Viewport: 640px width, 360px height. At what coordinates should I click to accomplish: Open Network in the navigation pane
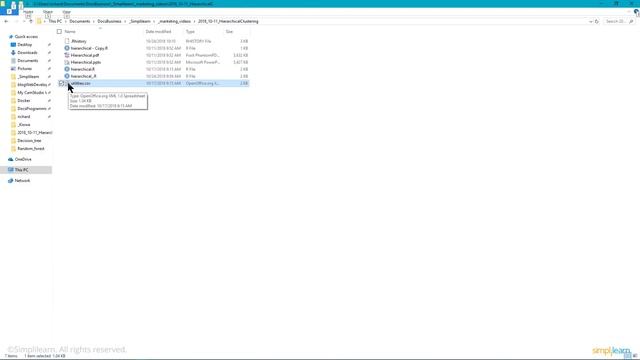coord(22,180)
